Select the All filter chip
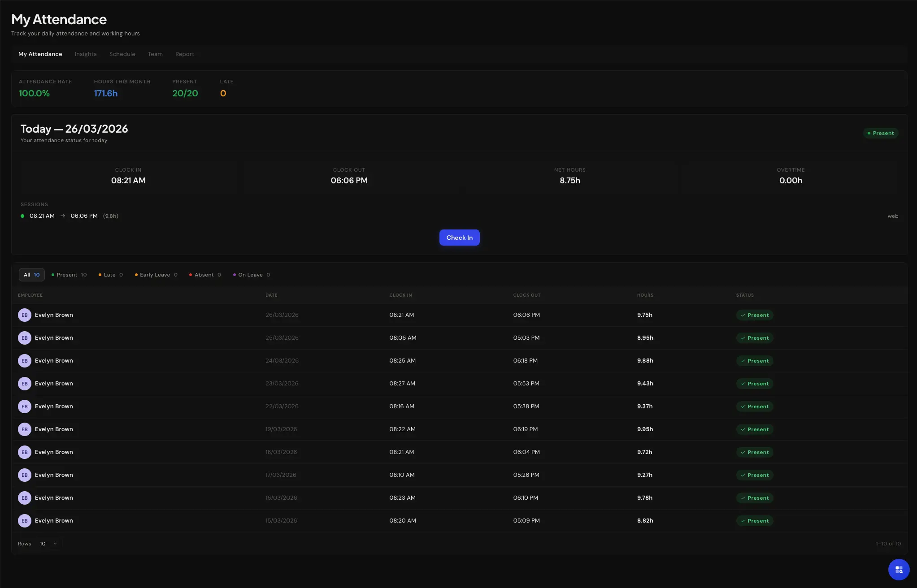 point(31,275)
